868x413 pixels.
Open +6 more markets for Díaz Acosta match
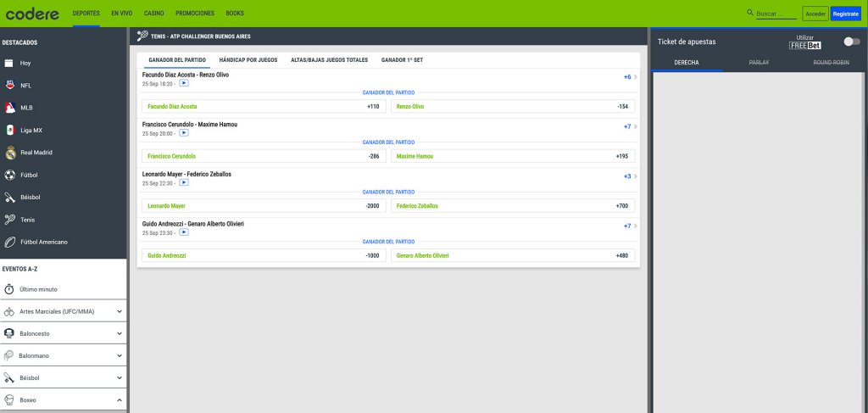(630, 77)
